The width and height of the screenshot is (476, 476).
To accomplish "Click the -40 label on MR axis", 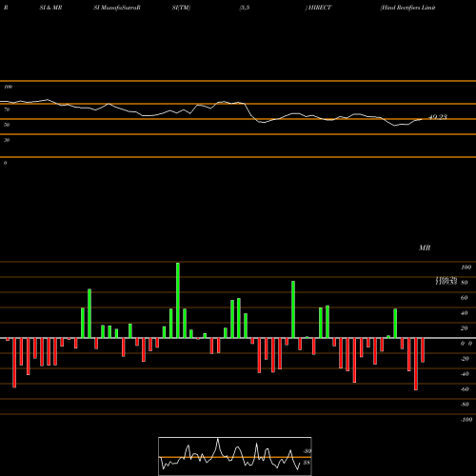I will [465, 374].
